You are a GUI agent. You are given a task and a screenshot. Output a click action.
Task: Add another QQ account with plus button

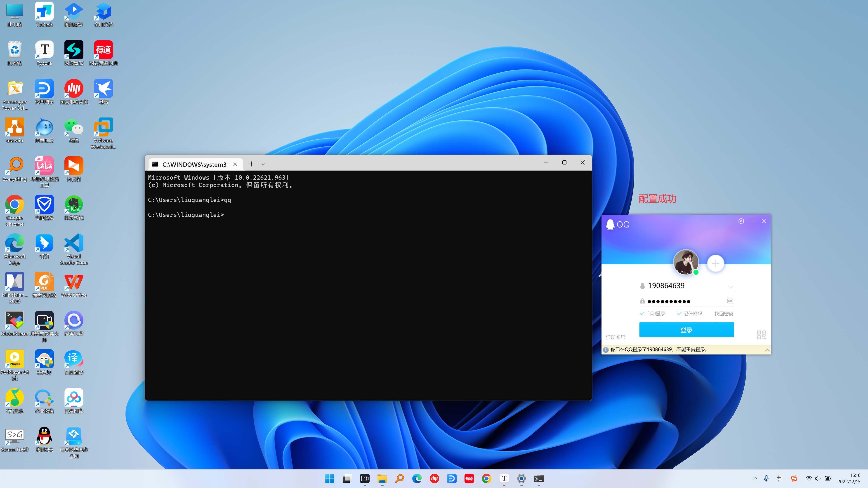pyautogui.click(x=716, y=263)
